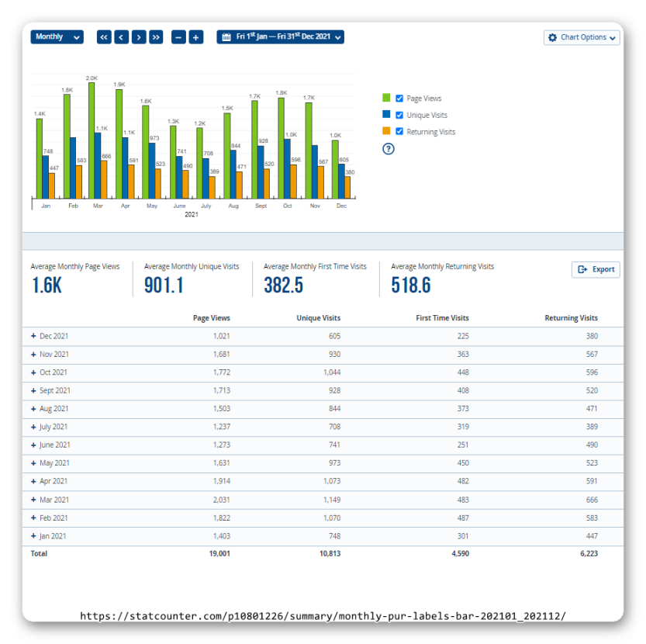The image size is (646, 644).
Task: Click the Export button
Action: point(596,269)
